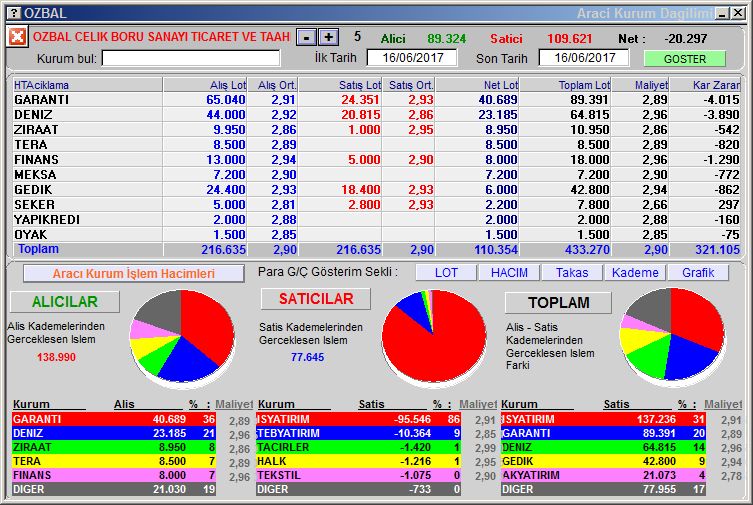The width and height of the screenshot is (753, 505).
Task: Click the buyers total value 138.990
Action: 56,357
